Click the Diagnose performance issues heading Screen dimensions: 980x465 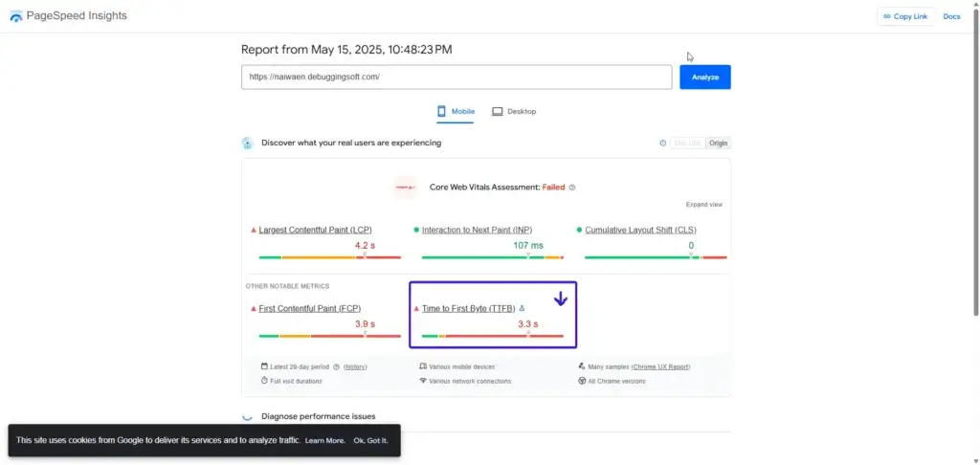click(x=319, y=416)
